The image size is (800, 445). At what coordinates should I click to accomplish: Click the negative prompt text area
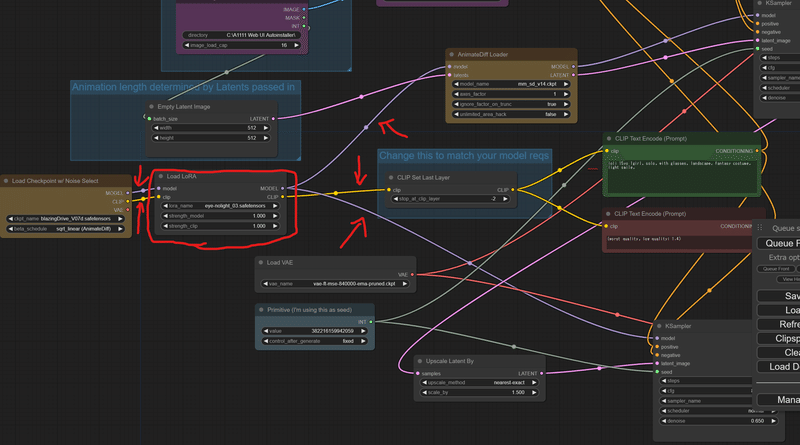point(679,242)
